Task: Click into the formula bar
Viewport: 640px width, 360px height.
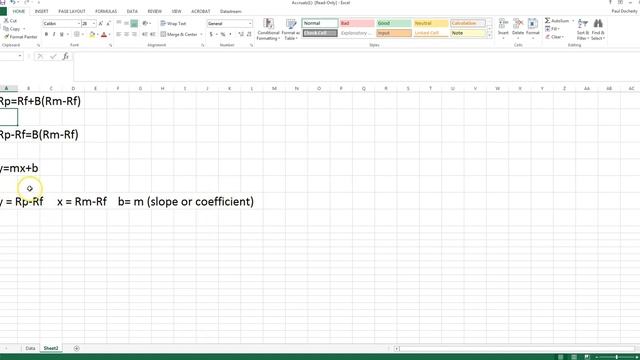Action: (x=356, y=67)
